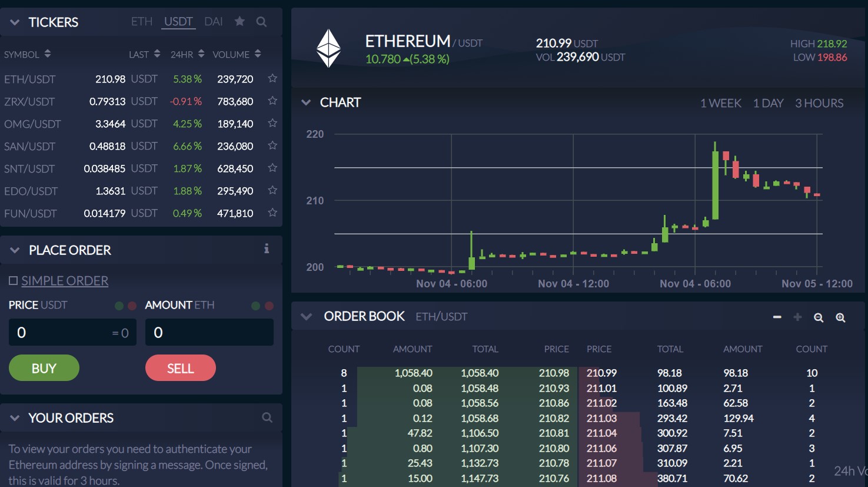Screen dimensions: 868x487
Task: Favorite the SAN/USDT ticker star
Action: click(272, 145)
